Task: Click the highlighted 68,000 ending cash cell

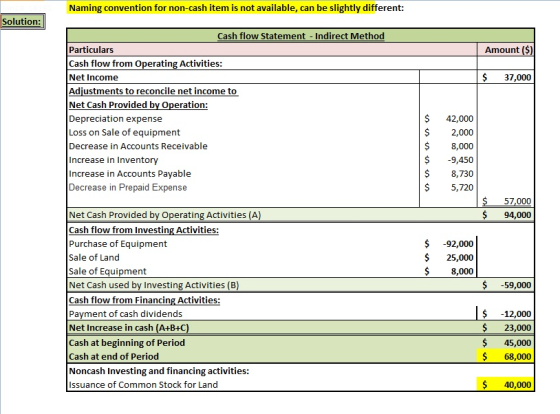Action: [x=506, y=356]
